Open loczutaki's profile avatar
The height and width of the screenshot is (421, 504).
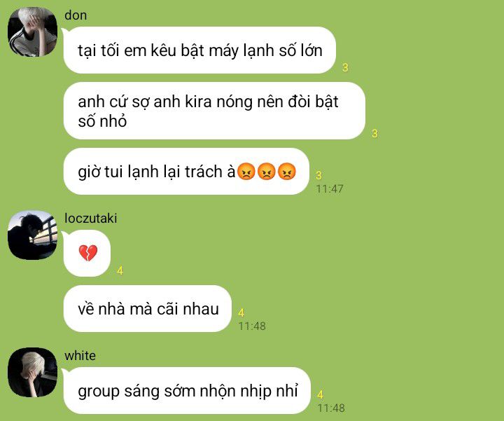[32, 235]
